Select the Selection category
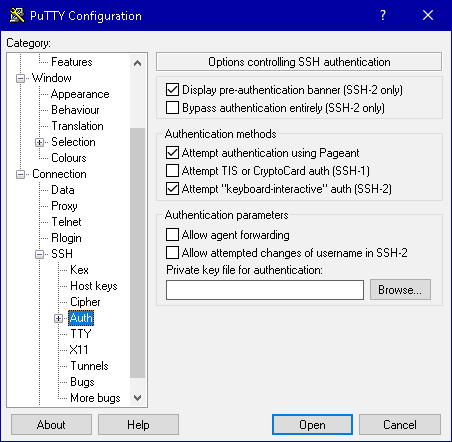Screen dimensions: 452x442 pyautogui.click(x=73, y=142)
